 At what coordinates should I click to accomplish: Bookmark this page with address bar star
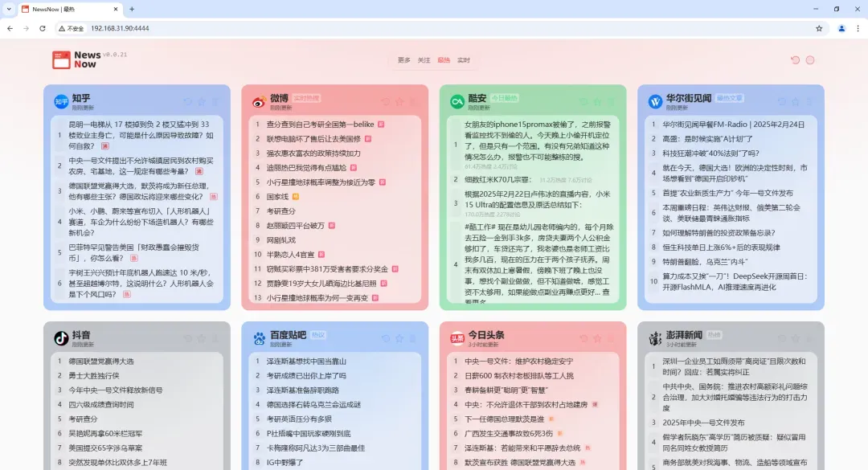pyautogui.click(x=819, y=28)
